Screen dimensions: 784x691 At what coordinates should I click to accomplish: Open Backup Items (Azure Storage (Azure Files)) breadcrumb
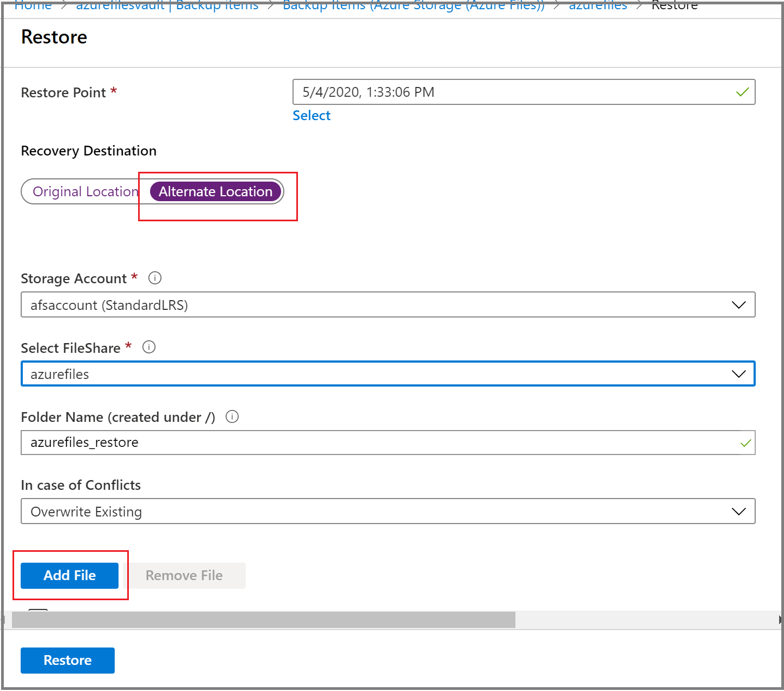click(x=413, y=6)
